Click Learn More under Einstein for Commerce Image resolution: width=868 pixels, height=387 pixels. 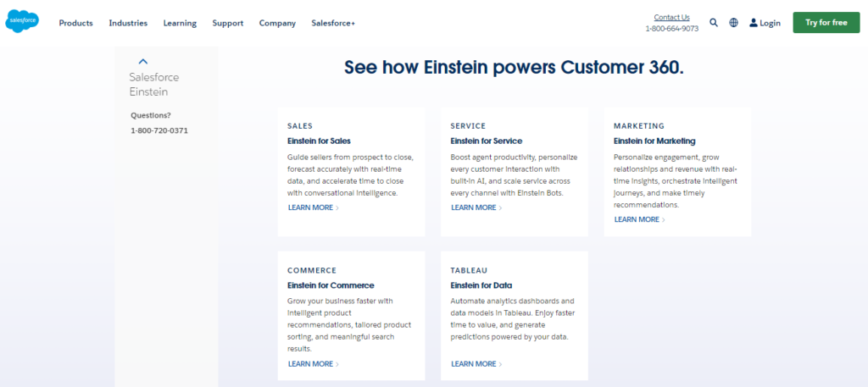313,364
